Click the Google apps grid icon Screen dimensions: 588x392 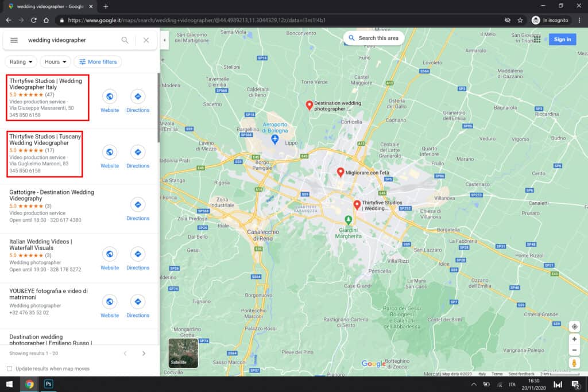click(x=537, y=39)
